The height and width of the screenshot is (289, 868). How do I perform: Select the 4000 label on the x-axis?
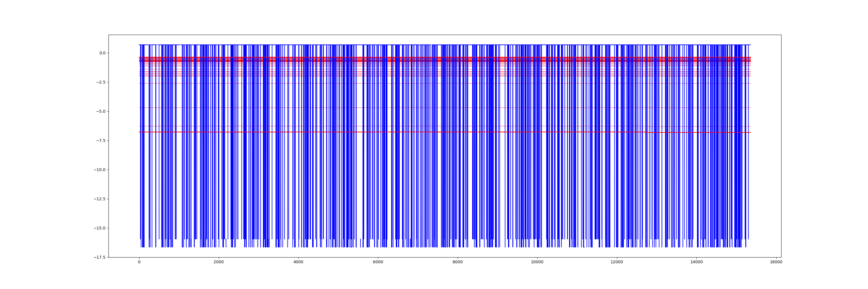(x=298, y=262)
